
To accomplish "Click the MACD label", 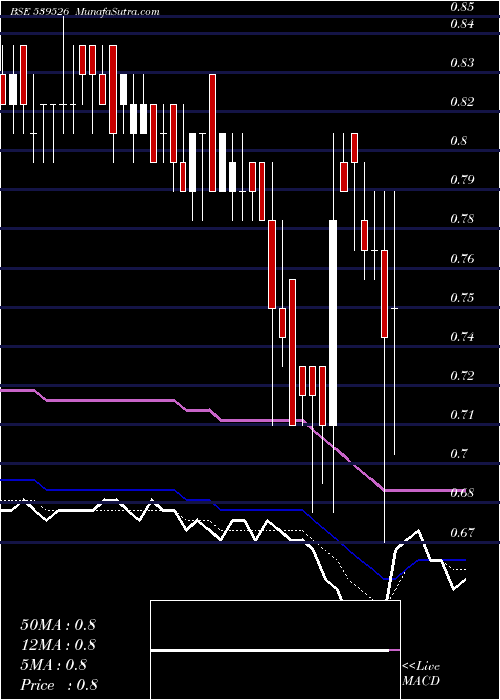I will point(421,681).
